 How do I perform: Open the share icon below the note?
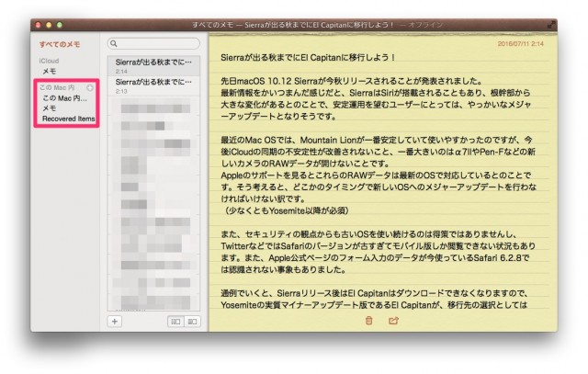[x=393, y=321]
